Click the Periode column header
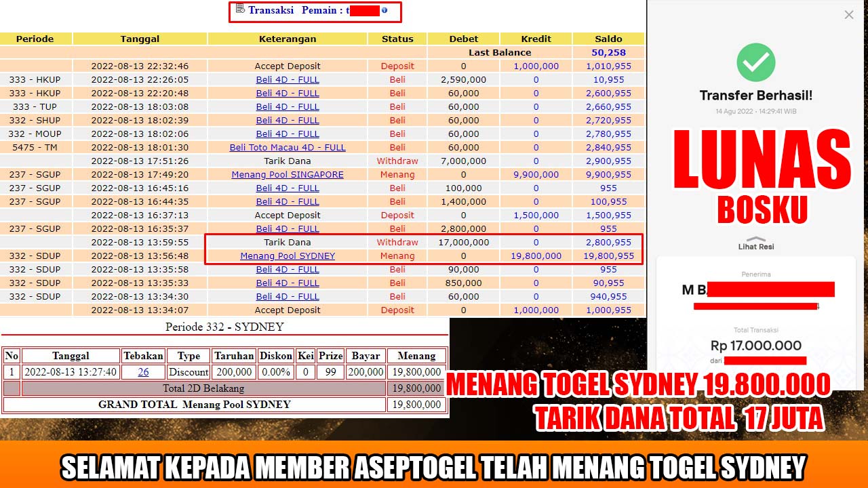The image size is (868, 488). 35,39
